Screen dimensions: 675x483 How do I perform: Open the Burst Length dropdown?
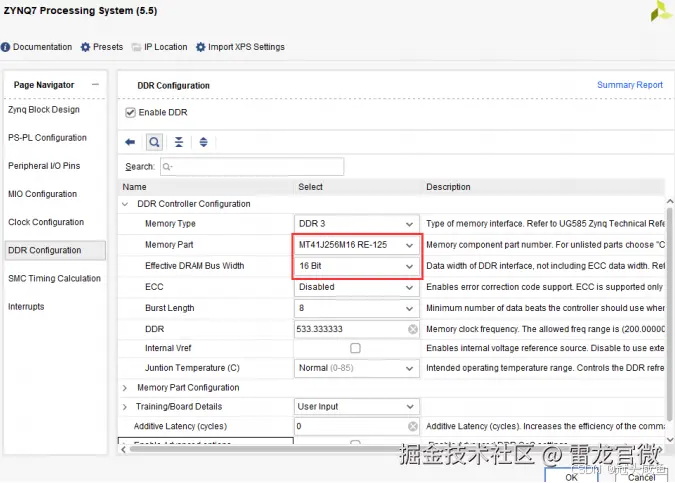(356, 308)
